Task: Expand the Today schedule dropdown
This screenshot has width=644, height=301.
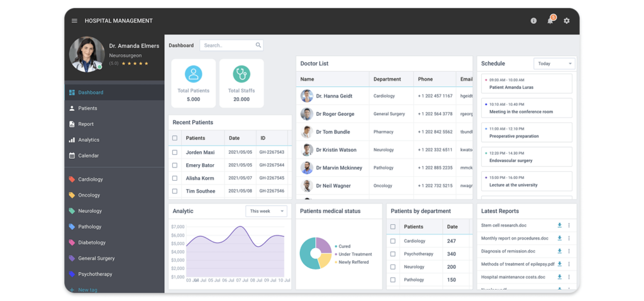Action: coord(554,64)
